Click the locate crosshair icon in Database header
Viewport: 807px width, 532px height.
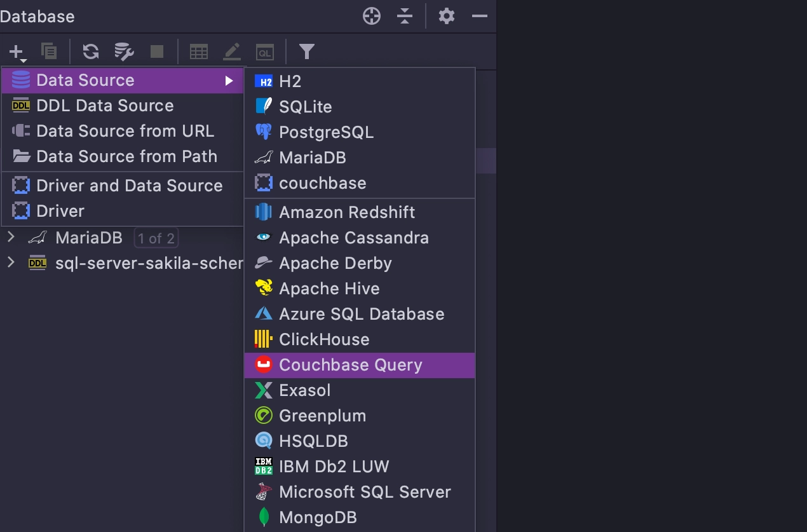(372, 17)
